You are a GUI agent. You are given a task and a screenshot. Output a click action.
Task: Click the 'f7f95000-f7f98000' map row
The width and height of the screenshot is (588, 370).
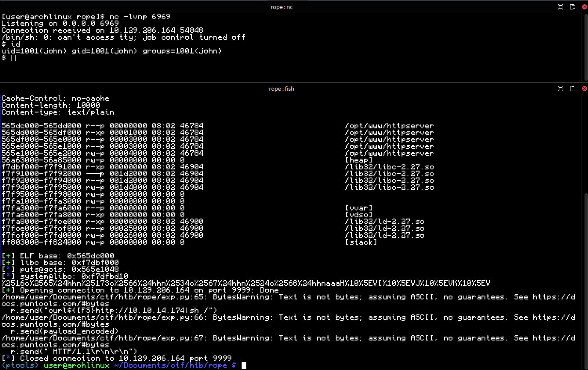coord(93,194)
